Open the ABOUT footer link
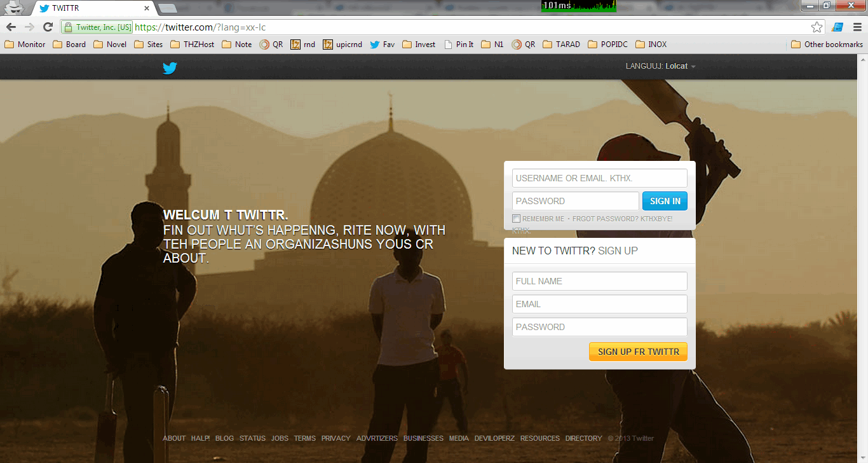Viewport: 868px width, 463px height. pos(174,438)
